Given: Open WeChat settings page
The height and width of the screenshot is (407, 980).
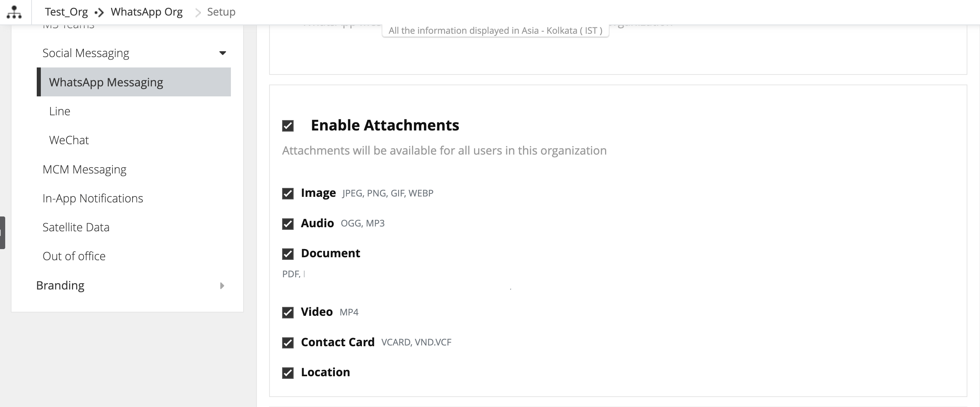Looking at the screenshot, I should tap(69, 140).
